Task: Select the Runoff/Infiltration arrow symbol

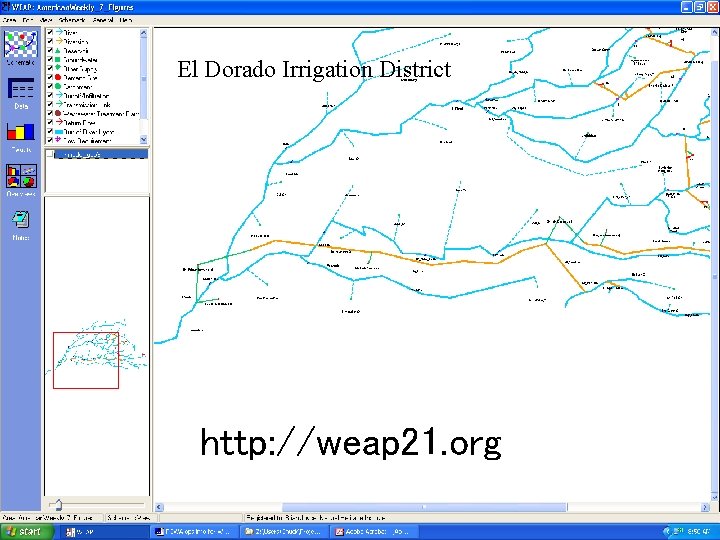Action: 59,95
